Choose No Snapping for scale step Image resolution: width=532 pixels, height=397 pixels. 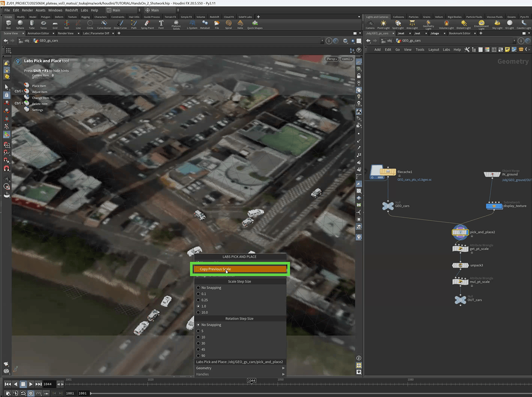[x=211, y=288]
